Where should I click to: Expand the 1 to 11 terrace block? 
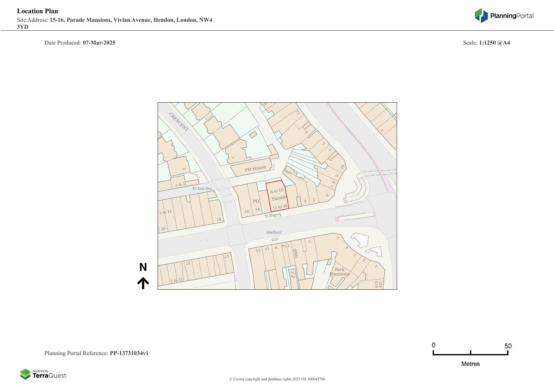click(x=166, y=212)
